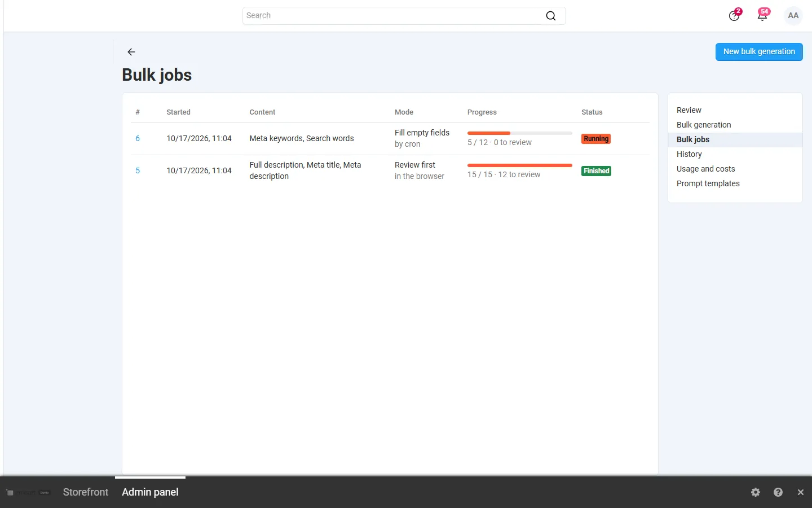Click 'by cron' mode subtext
This screenshot has width=812, height=508.
(407, 144)
